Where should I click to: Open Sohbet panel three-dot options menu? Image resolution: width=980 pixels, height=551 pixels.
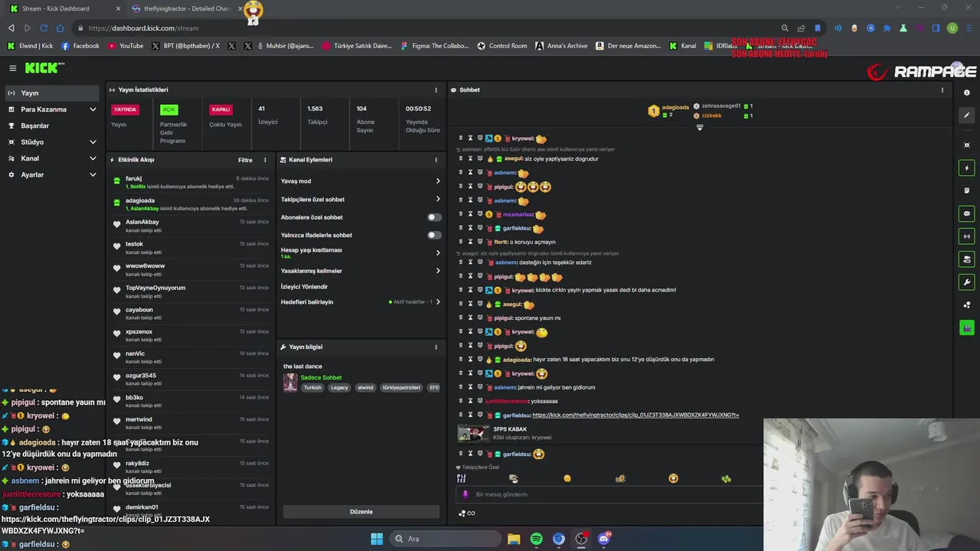942,90
